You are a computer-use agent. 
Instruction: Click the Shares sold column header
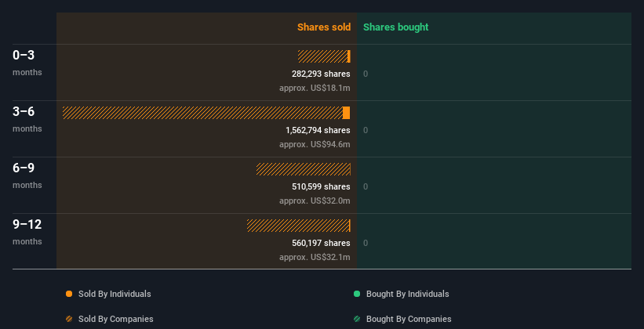tap(324, 27)
